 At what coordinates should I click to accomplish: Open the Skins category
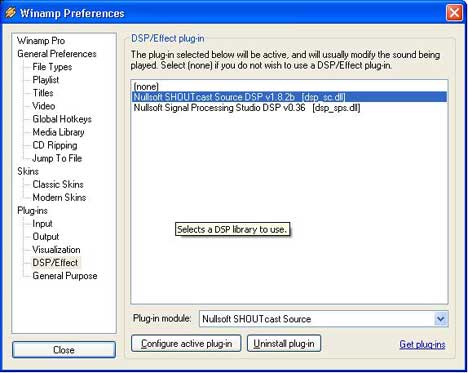coord(28,171)
